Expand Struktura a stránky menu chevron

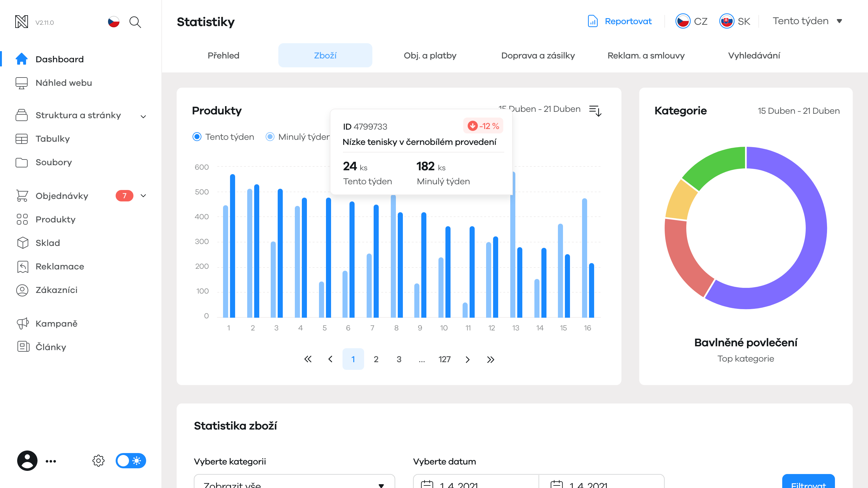[x=143, y=117]
